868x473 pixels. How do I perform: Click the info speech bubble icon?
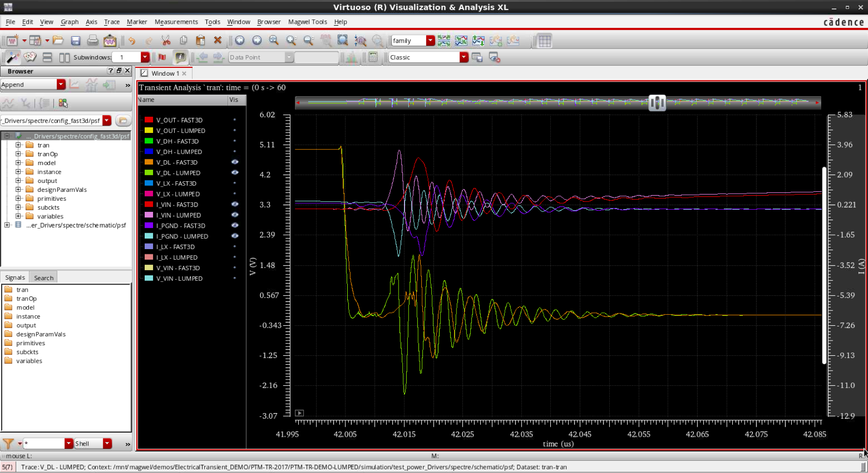click(180, 57)
